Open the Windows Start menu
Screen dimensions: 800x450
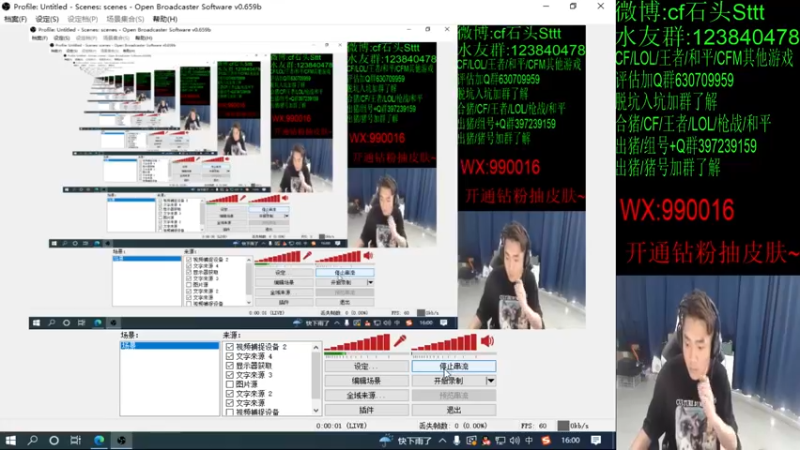(10, 440)
